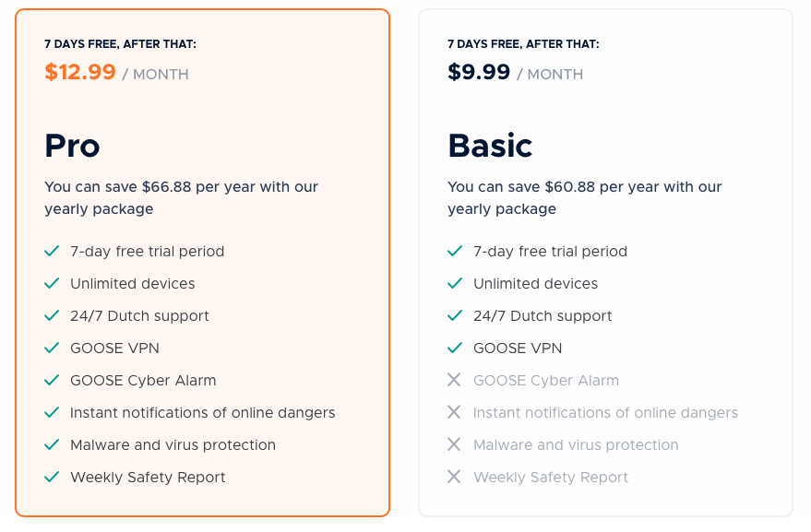Click Pro's Instant notifications of online dangers text

pos(203,412)
